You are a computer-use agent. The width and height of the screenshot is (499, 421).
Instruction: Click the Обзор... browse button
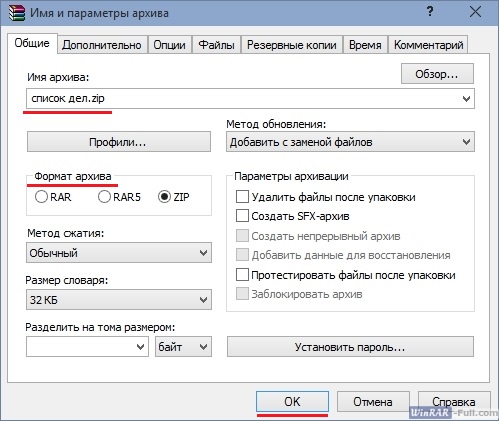[437, 74]
